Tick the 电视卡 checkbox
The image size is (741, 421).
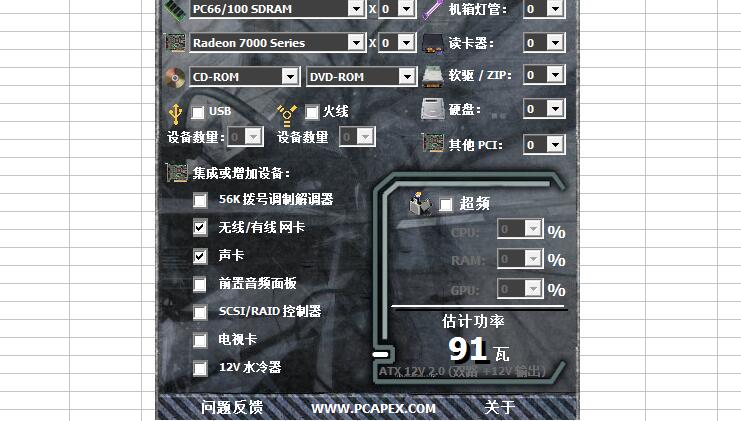(200, 340)
